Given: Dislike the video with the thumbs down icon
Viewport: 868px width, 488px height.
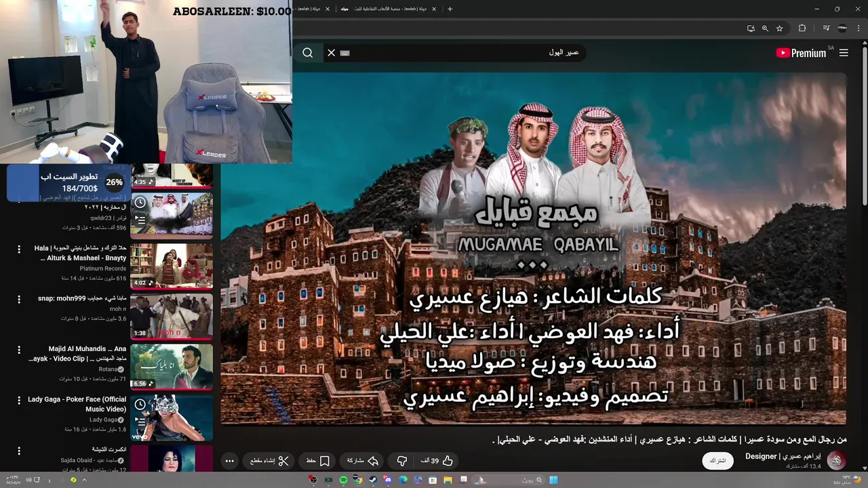Looking at the screenshot, I should click(x=401, y=461).
